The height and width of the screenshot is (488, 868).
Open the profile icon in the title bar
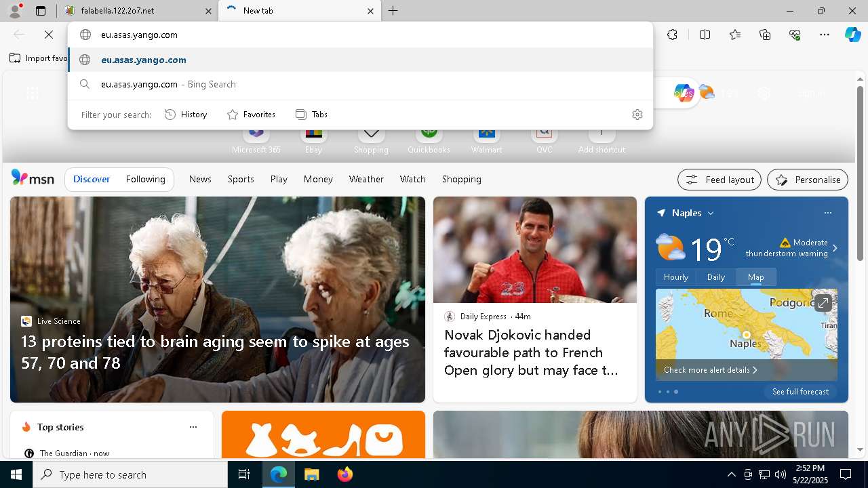point(15,10)
